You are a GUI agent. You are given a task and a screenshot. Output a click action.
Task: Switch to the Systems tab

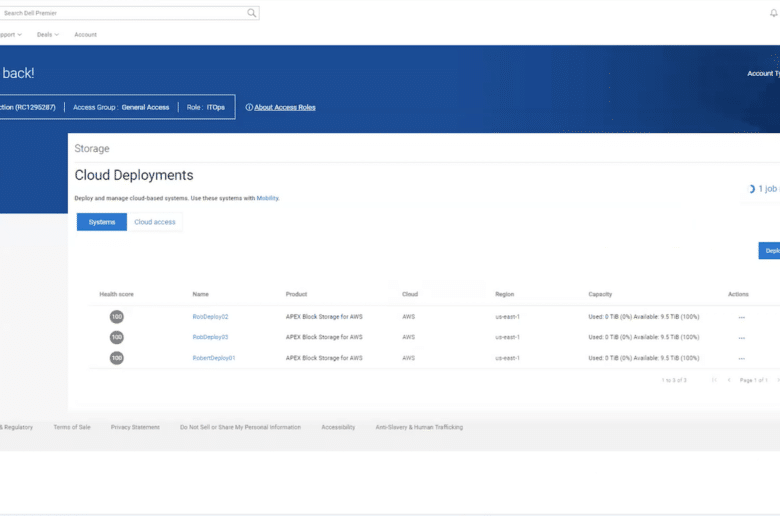click(102, 222)
